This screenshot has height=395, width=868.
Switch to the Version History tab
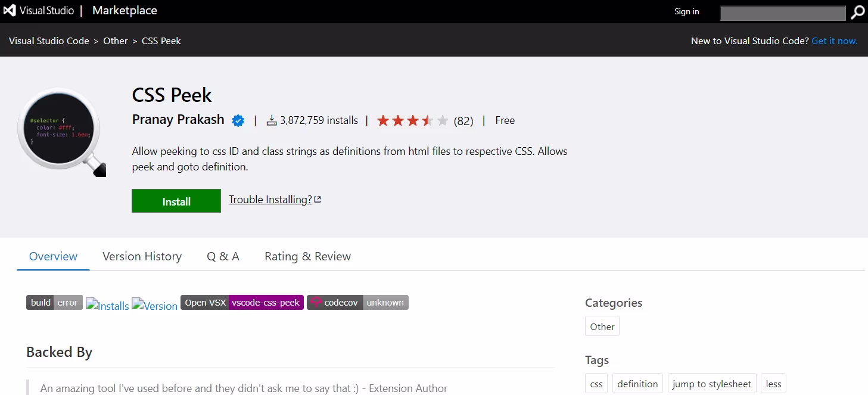pyautogui.click(x=142, y=256)
